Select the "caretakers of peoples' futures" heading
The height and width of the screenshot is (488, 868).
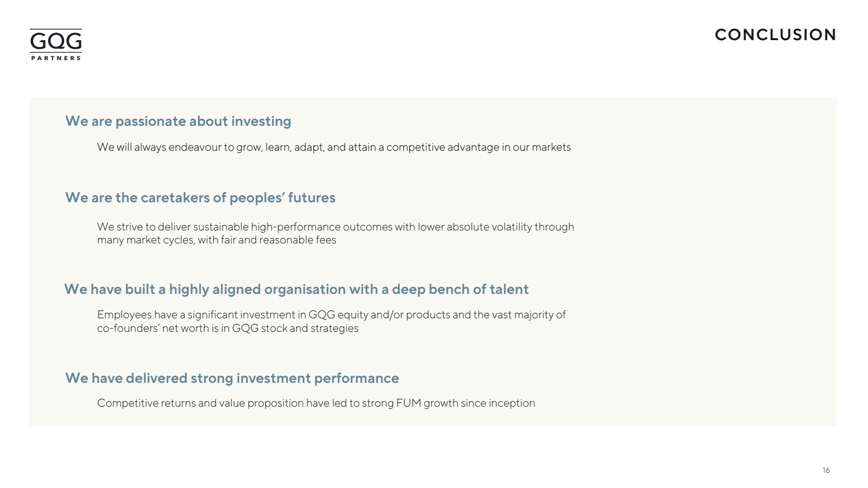[200, 198]
